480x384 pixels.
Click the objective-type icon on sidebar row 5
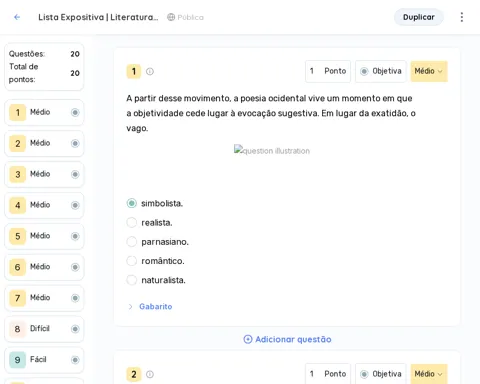tap(75, 236)
